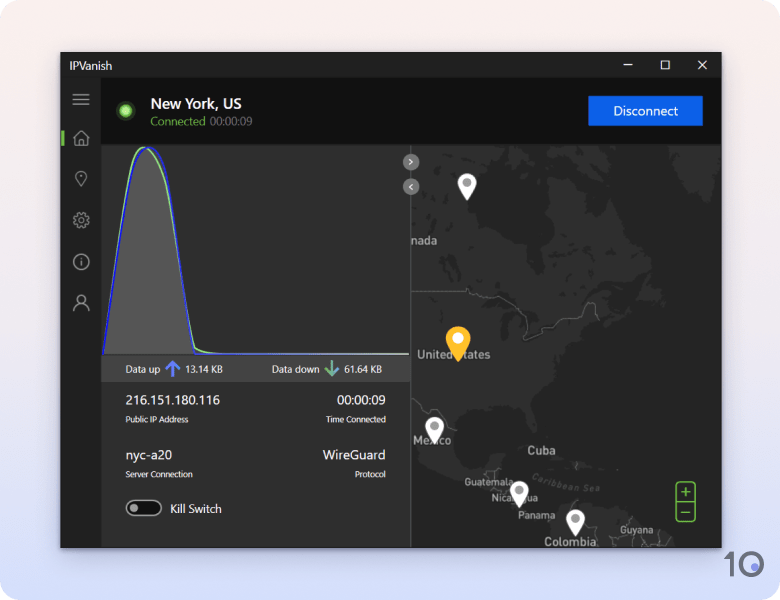This screenshot has height=600, width=780.
Task: Open the server locations list
Action: (81, 179)
